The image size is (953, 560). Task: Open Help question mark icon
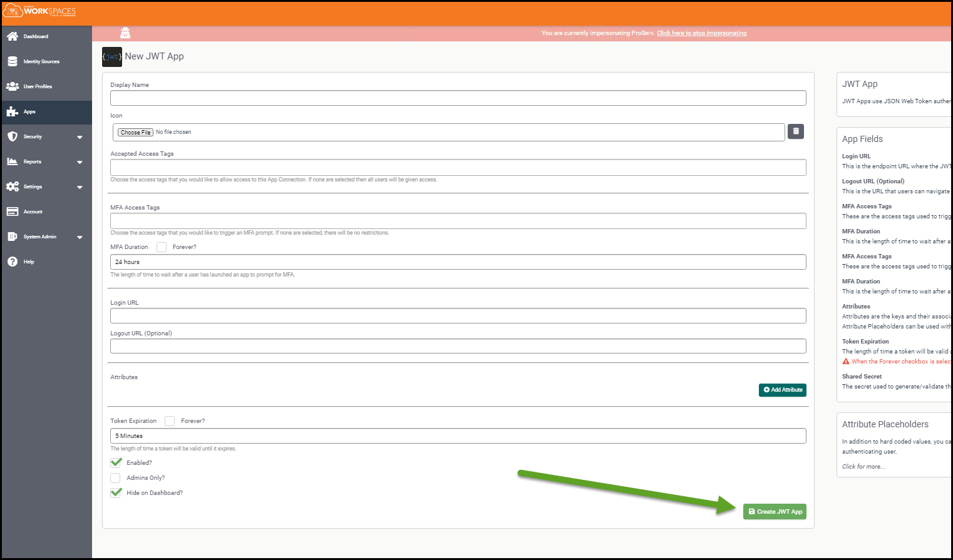tap(13, 262)
